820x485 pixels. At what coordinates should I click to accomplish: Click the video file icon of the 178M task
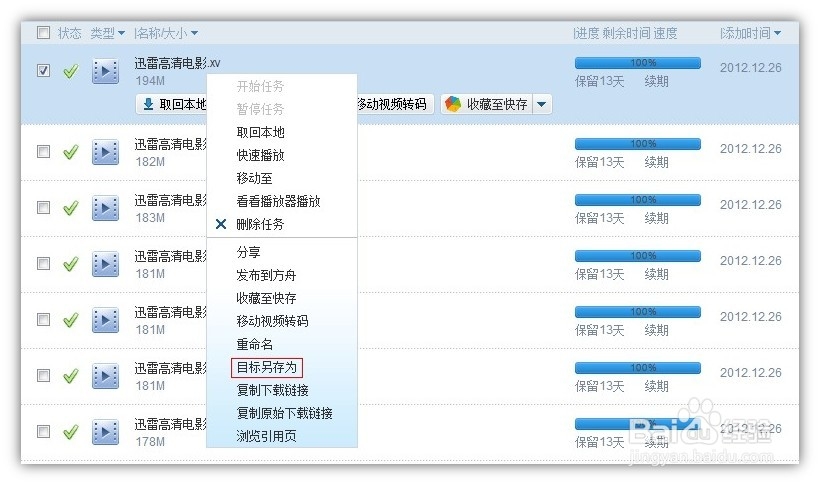click(x=105, y=432)
